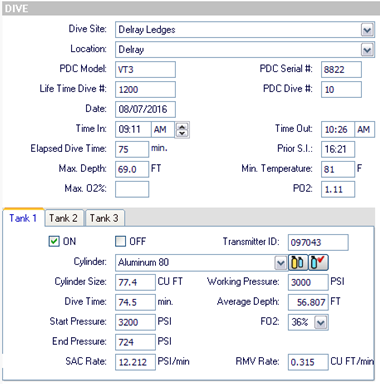Click the Min. Temperature field 81

pyautogui.click(x=338, y=169)
